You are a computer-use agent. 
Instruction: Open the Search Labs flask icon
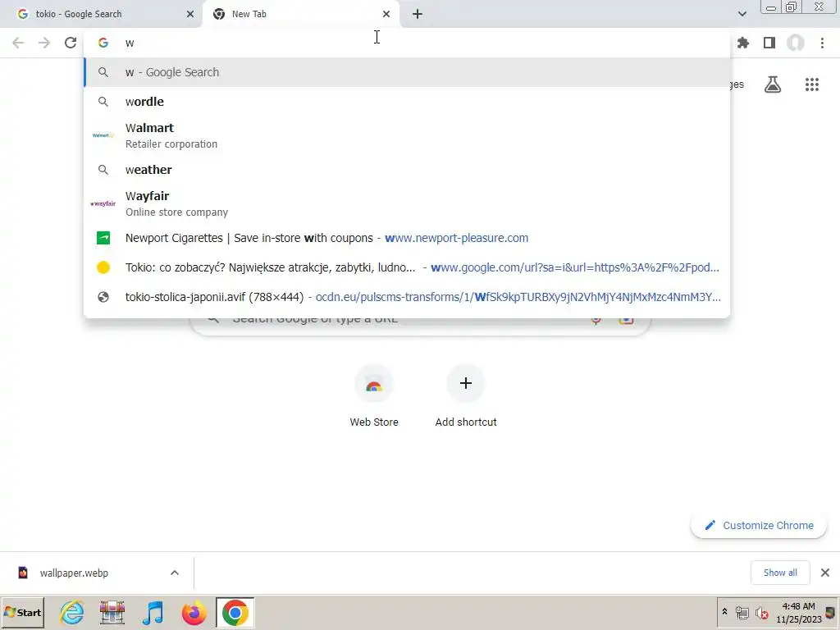(x=773, y=84)
